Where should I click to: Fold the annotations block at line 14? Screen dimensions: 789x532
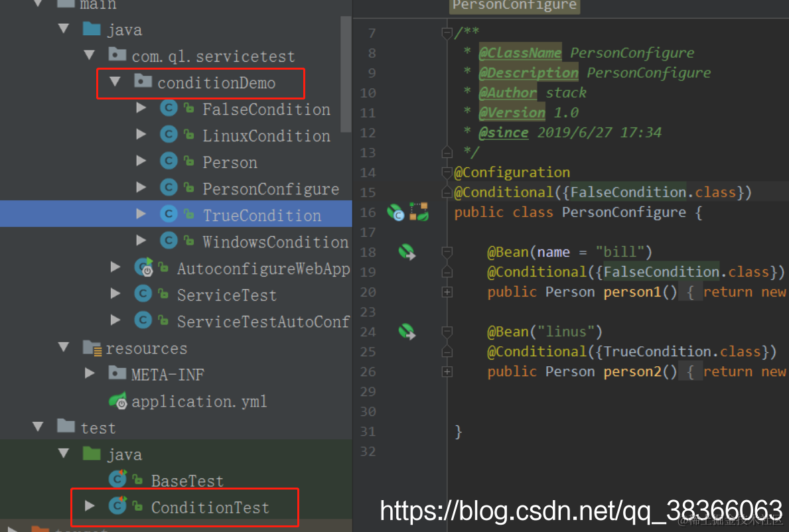pyautogui.click(x=447, y=172)
